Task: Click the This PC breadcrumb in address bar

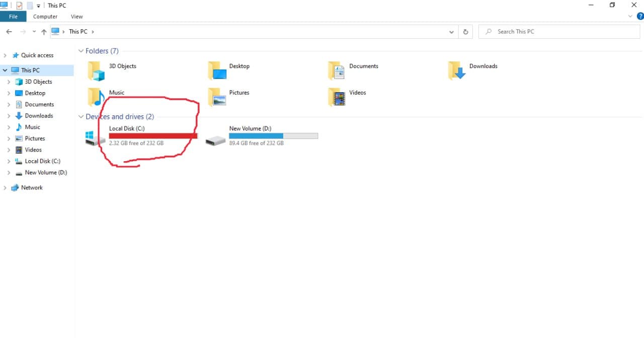Action: [78, 32]
